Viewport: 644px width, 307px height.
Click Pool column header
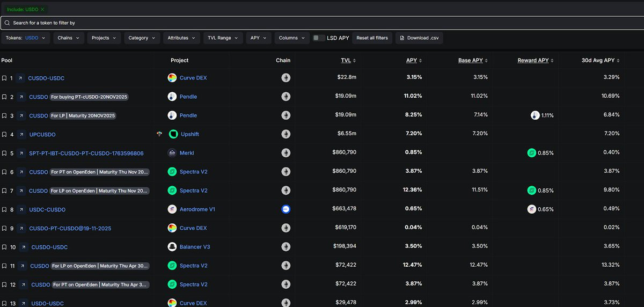click(7, 61)
